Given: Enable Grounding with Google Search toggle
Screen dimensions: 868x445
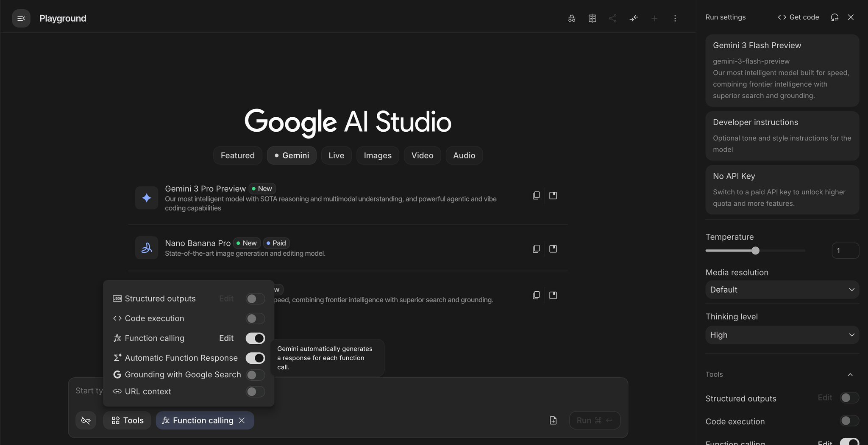Looking at the screenshot, I should tap(255, 375).
